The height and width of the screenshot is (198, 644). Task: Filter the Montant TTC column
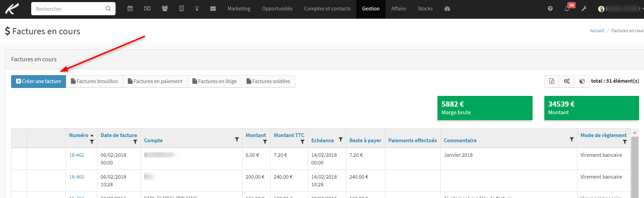coord(303,142)
